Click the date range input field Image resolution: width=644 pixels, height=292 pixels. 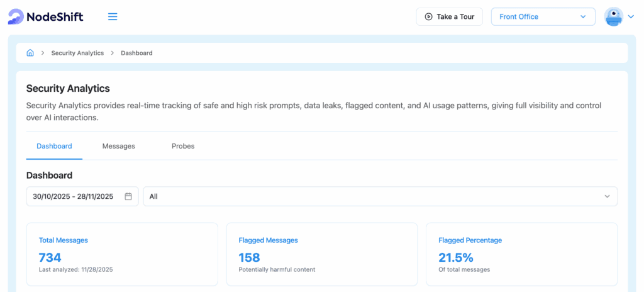73,196
